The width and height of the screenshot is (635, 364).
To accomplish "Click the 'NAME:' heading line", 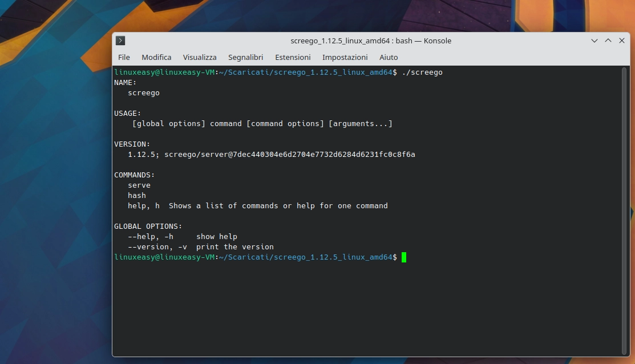I will (125, 83).
